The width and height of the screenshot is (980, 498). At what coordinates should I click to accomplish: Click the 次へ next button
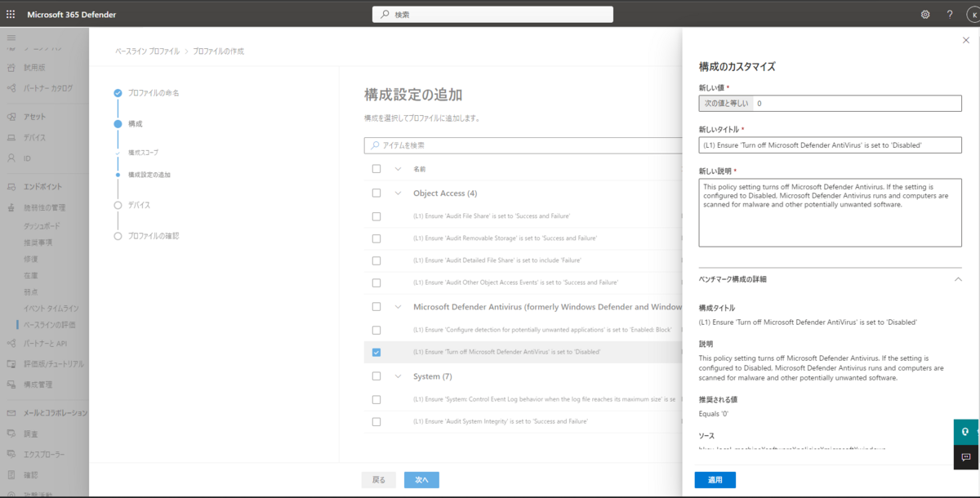point(421,480)
